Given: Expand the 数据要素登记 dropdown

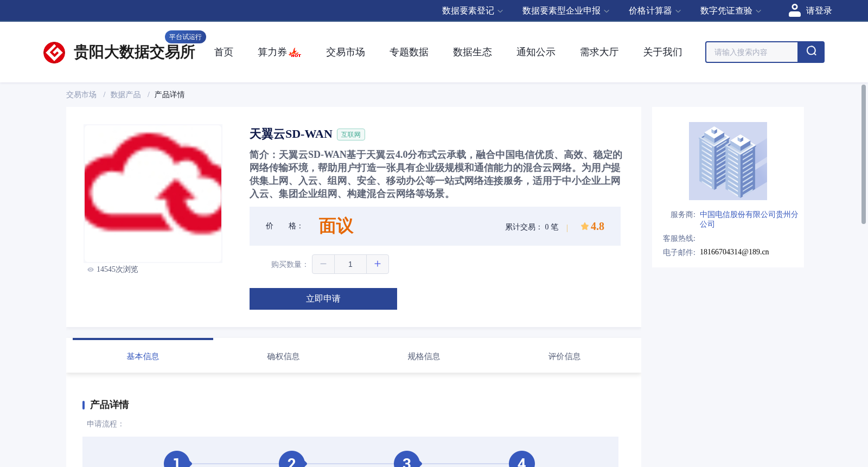Looking at the screenshot, I should click(x=473, y=11).
